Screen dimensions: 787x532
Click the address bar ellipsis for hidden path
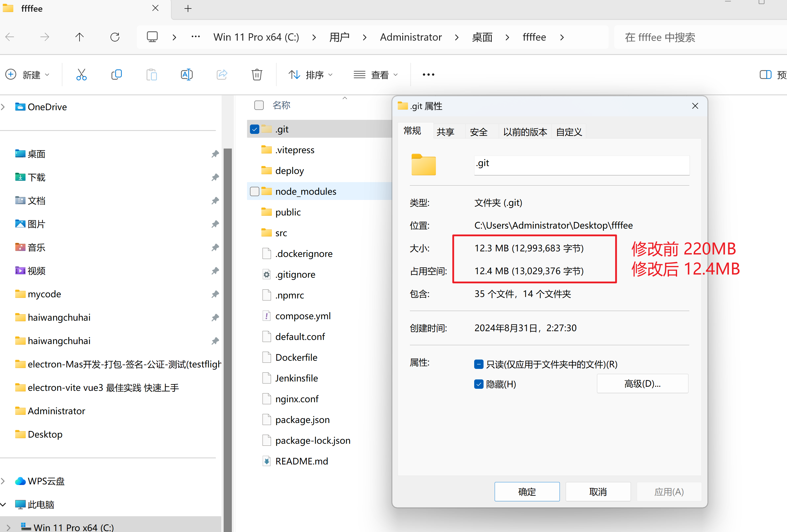[196, 37]
